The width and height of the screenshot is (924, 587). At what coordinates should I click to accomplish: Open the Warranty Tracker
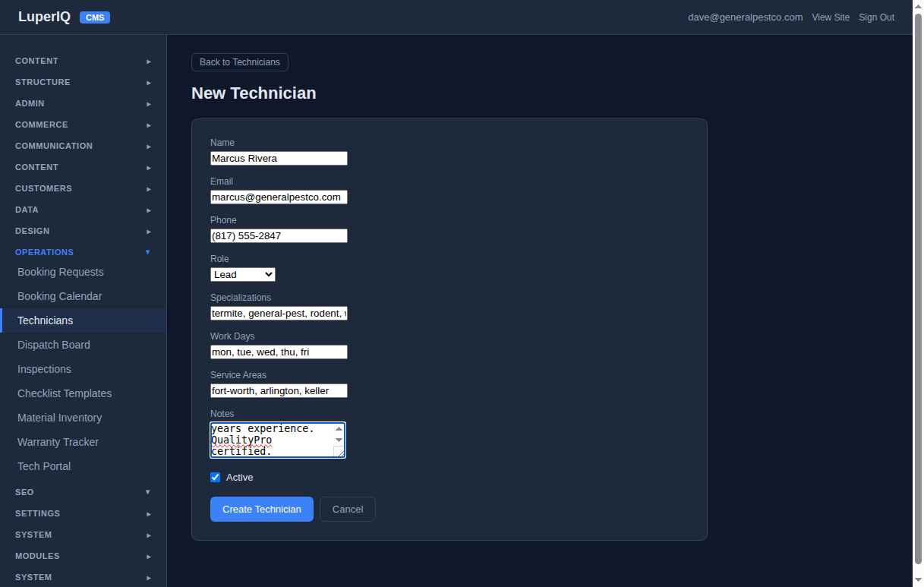(58, 442)
